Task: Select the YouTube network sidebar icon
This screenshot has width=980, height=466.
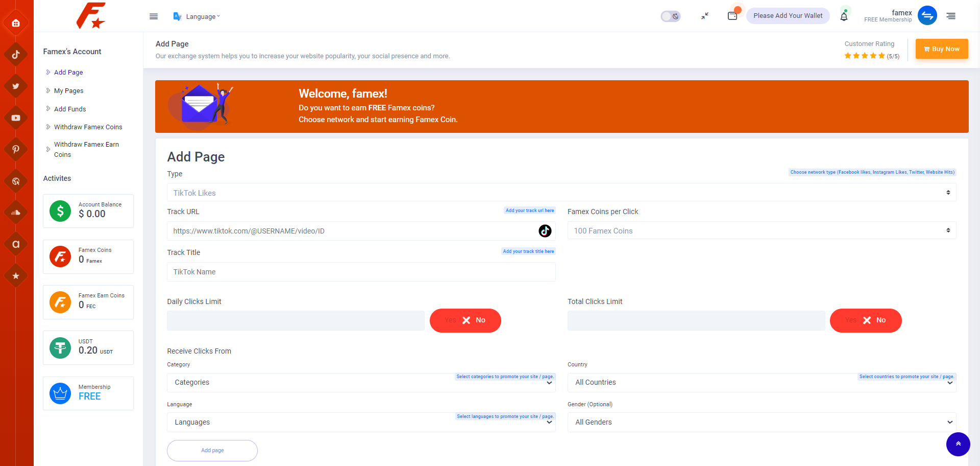Action: [16, 118]
